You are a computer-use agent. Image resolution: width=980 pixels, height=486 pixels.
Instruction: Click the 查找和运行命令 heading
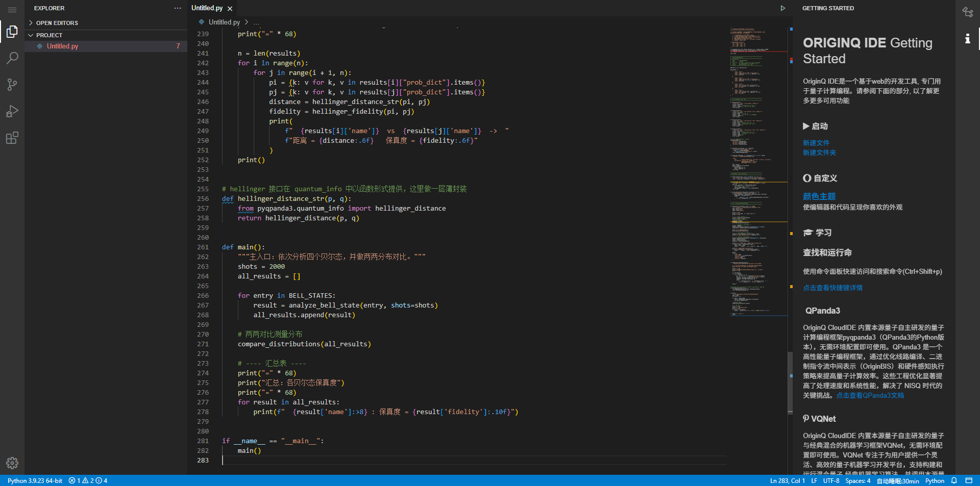827,252
